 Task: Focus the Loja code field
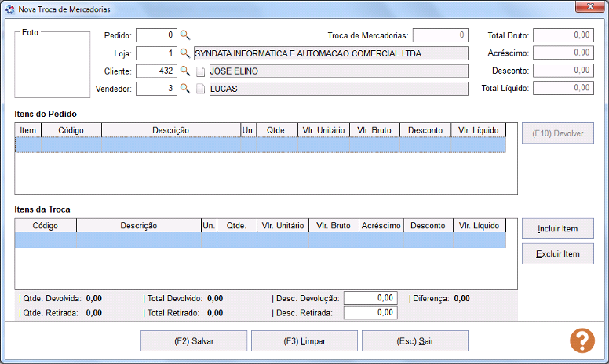click(x=156, y=53)
